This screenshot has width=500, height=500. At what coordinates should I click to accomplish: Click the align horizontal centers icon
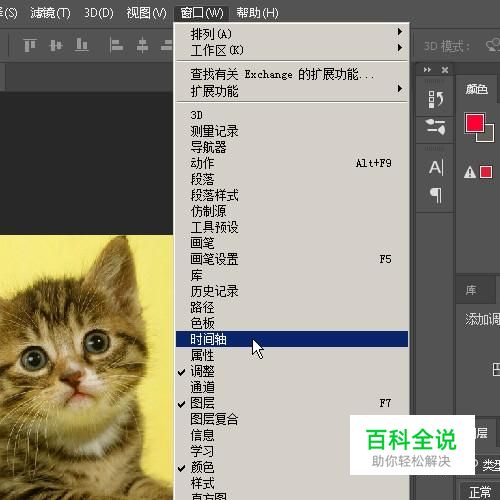point(142,45)
